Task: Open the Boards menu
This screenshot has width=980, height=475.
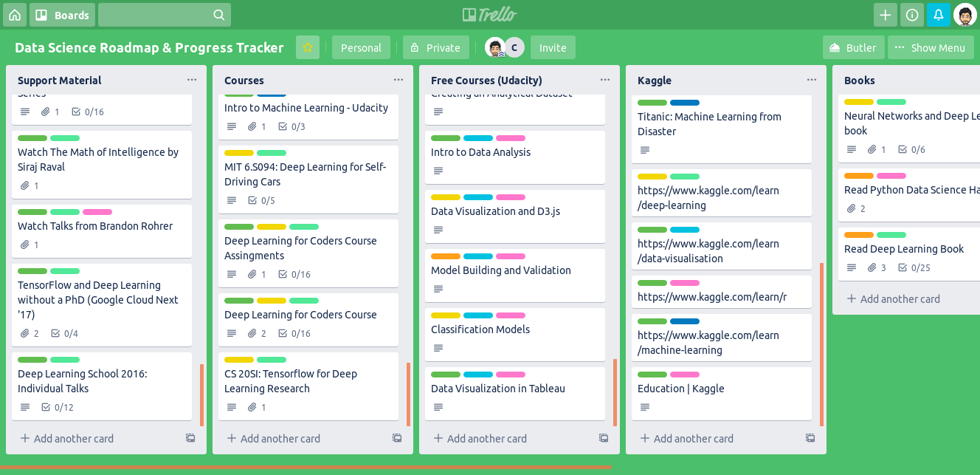Action: coord(62,15)
